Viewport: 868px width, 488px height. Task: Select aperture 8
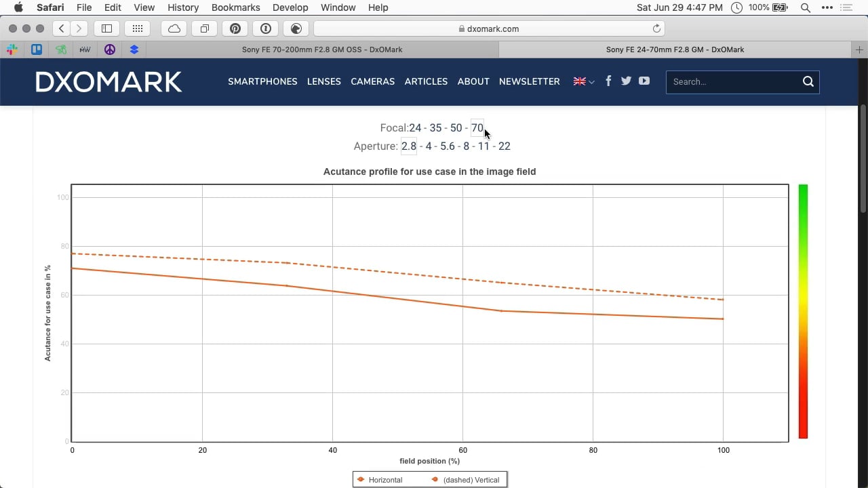click(466, 146)
